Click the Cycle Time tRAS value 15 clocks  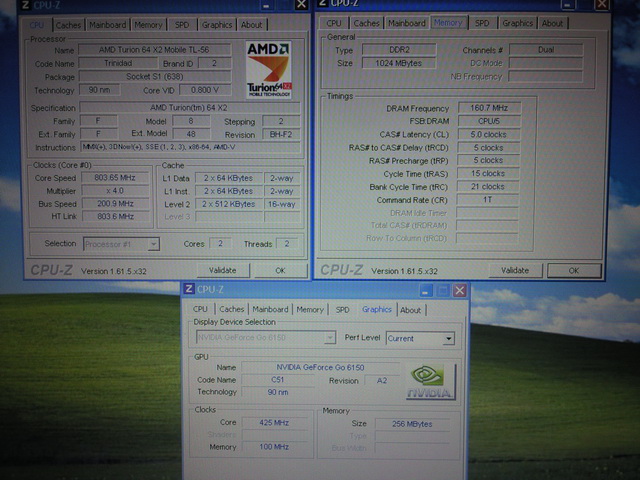click(488, 173)
